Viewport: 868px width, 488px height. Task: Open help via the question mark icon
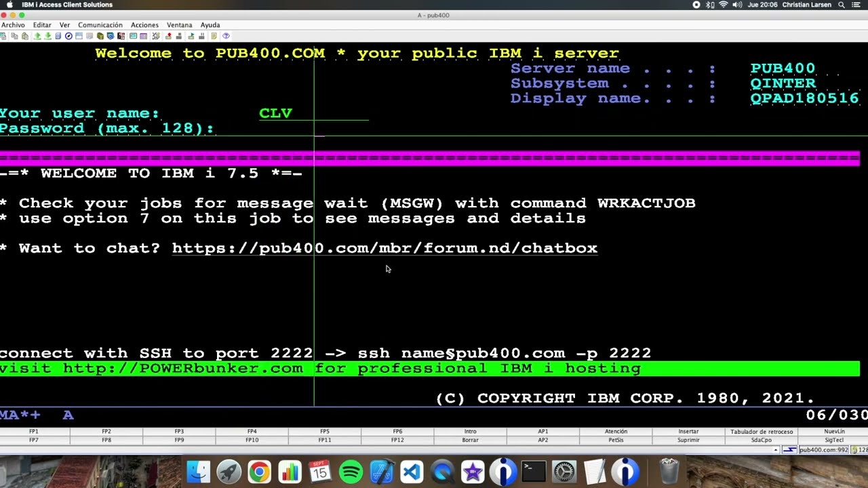pos(226,36)
